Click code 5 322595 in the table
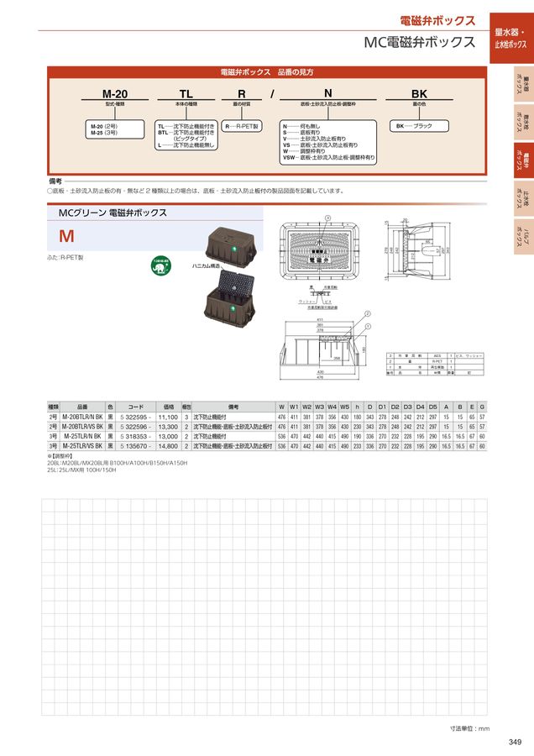Screen dimensions: 534x756 tap(135, 417)
